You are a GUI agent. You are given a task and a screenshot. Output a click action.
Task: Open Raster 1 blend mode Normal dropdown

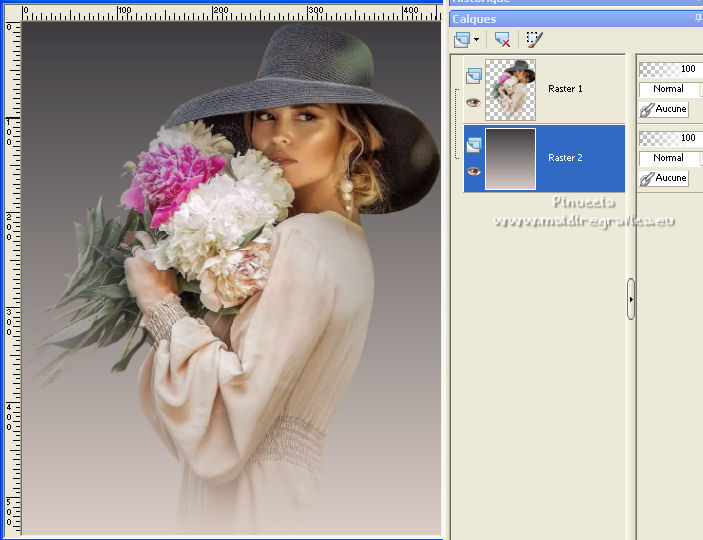pyautogui.click(x=670, y=89)
